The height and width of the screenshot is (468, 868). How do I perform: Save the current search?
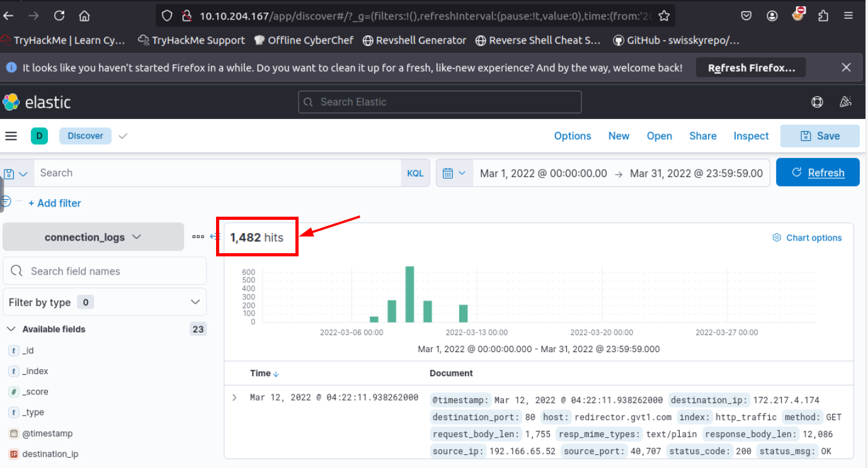click(x=819, y=136)
